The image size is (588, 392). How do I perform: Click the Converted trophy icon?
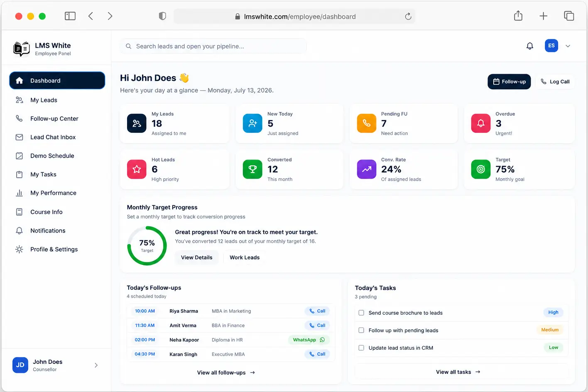click(252, 169)
